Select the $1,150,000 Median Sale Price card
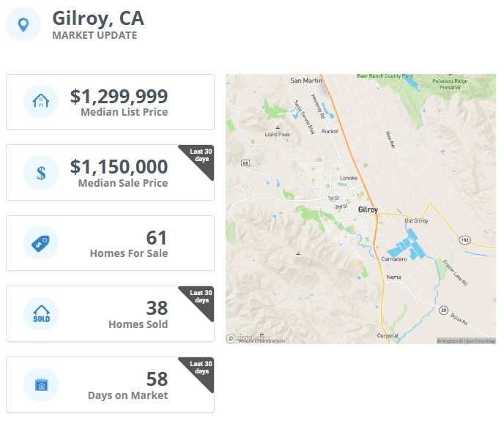 point(110,173)
